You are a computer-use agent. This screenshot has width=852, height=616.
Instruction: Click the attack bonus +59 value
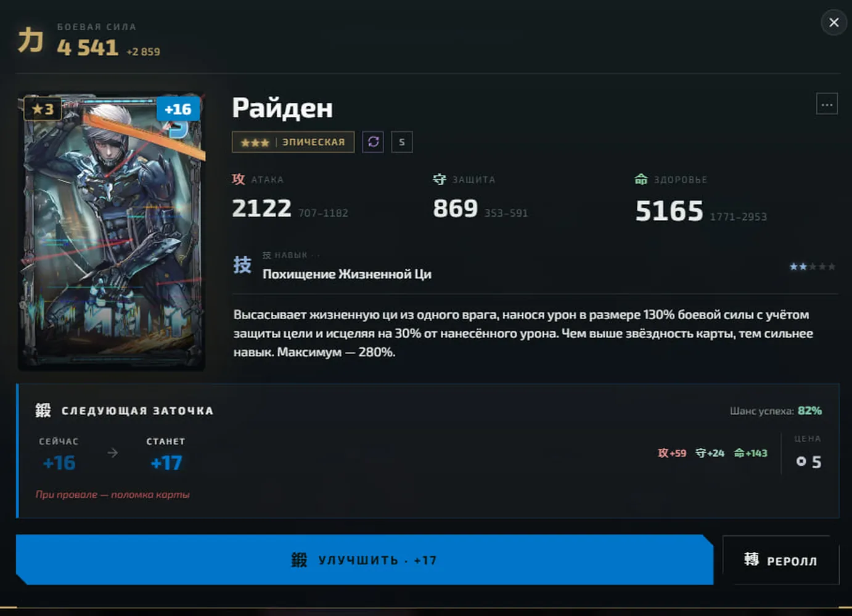[x=672, y=453]
